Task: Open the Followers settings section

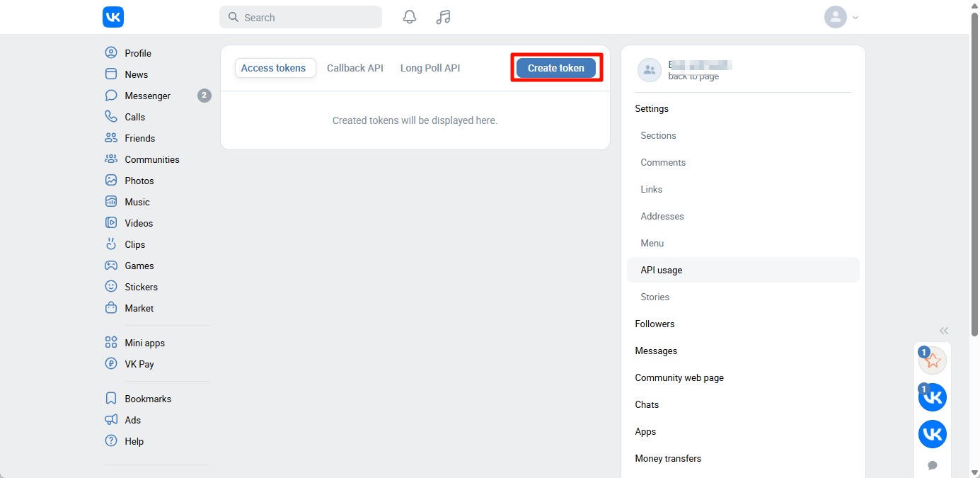Action: (x=655, y=324)
